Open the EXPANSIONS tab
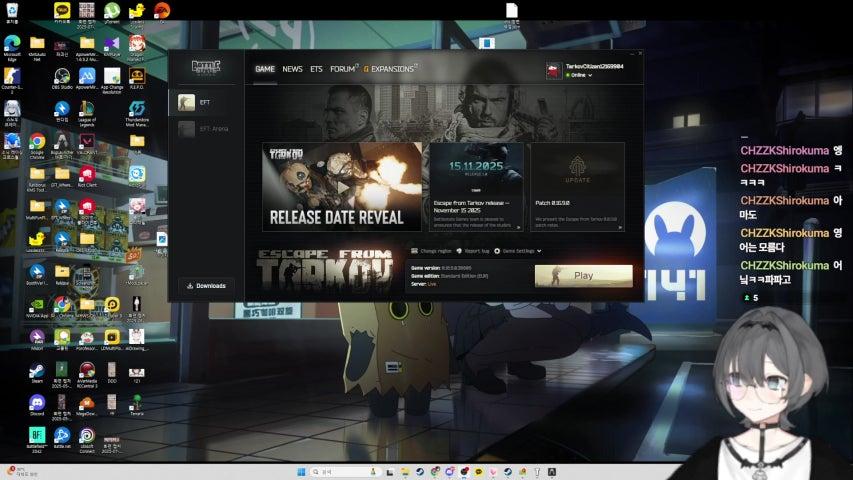Viewport: 853px width, 480px height. [392, 69]
